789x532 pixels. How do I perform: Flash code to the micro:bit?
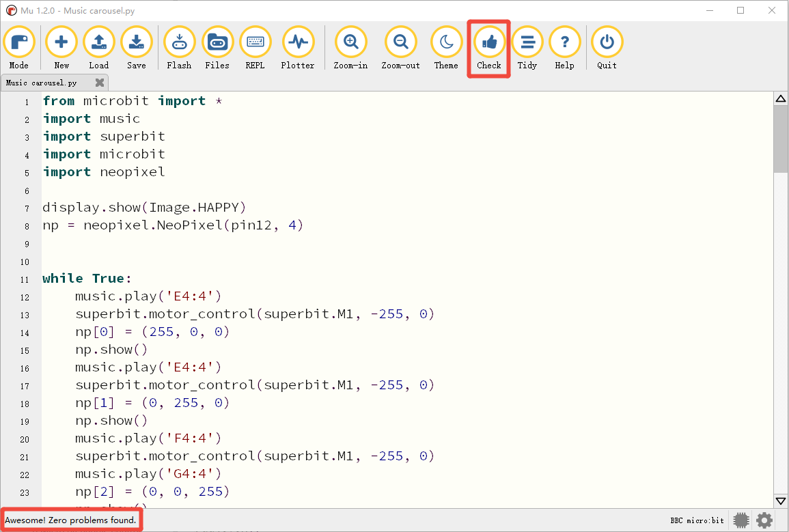(x=179, y=48)
